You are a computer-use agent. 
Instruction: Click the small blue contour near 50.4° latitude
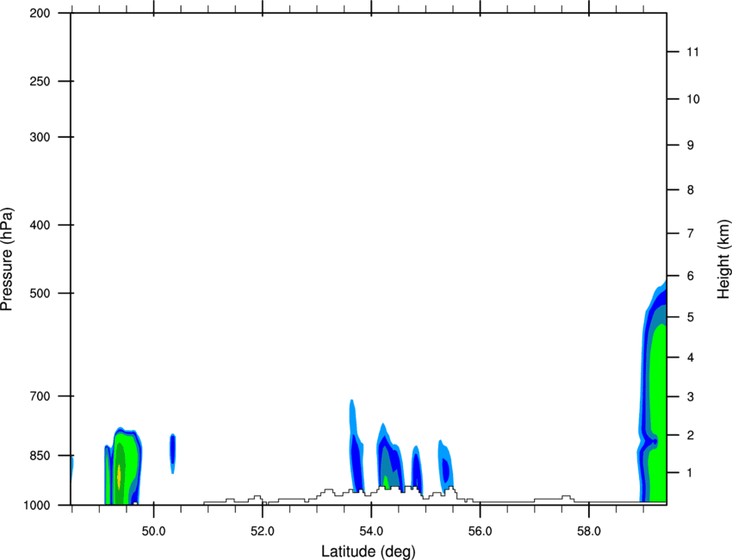(x=172, y=453)
